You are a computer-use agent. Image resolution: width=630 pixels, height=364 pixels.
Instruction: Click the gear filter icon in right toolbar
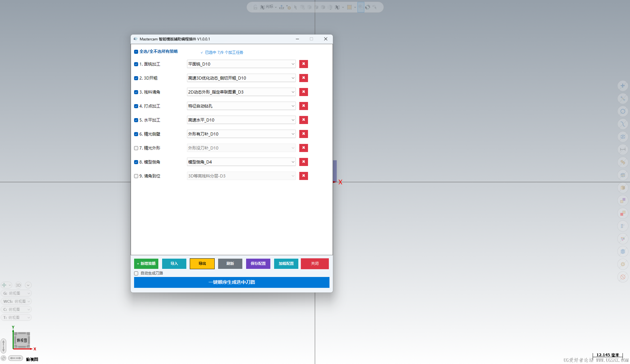tap(623, 264)
